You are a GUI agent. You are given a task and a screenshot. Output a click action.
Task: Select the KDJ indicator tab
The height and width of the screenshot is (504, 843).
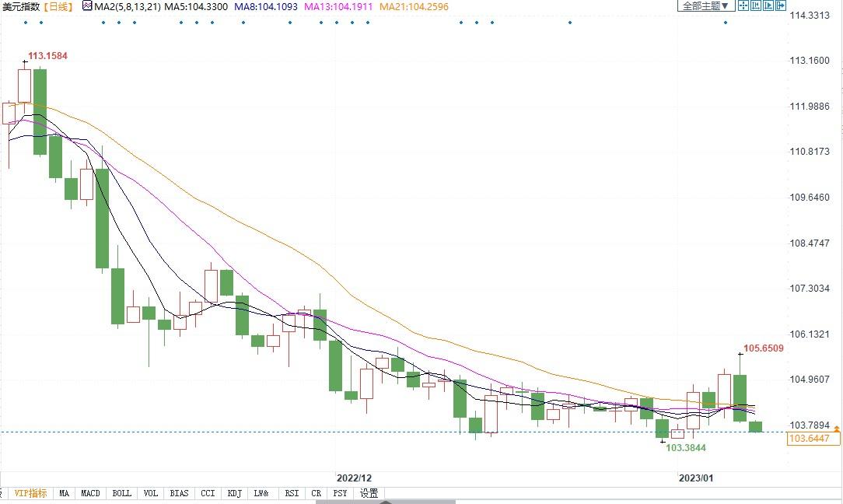[234, 493]
